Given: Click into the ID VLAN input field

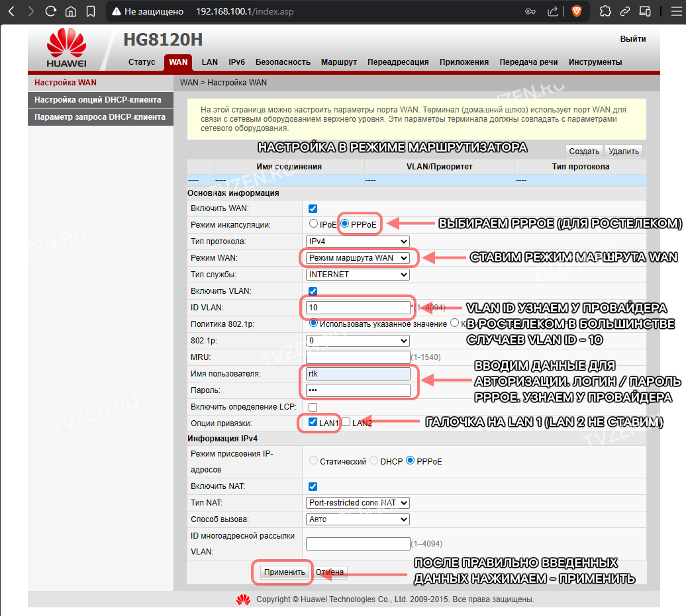Looking at the screenshot, I should coord(358,308).
